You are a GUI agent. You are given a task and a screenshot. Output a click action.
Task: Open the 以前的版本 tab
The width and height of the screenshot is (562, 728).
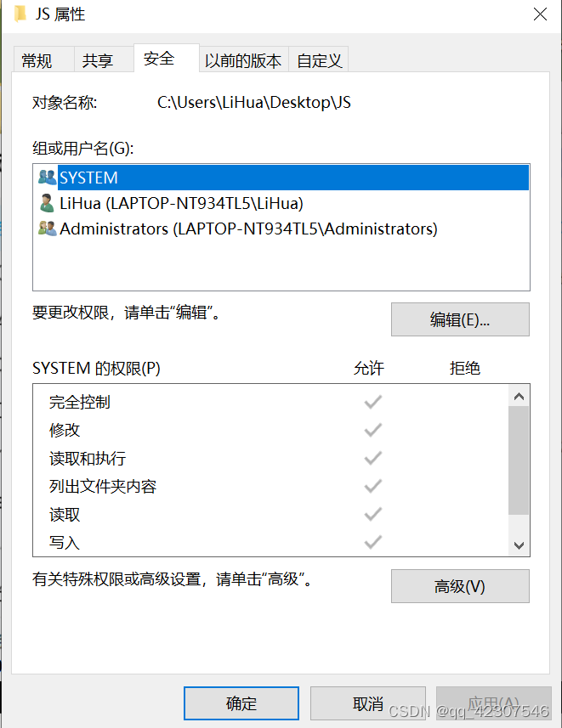(243, 59)
